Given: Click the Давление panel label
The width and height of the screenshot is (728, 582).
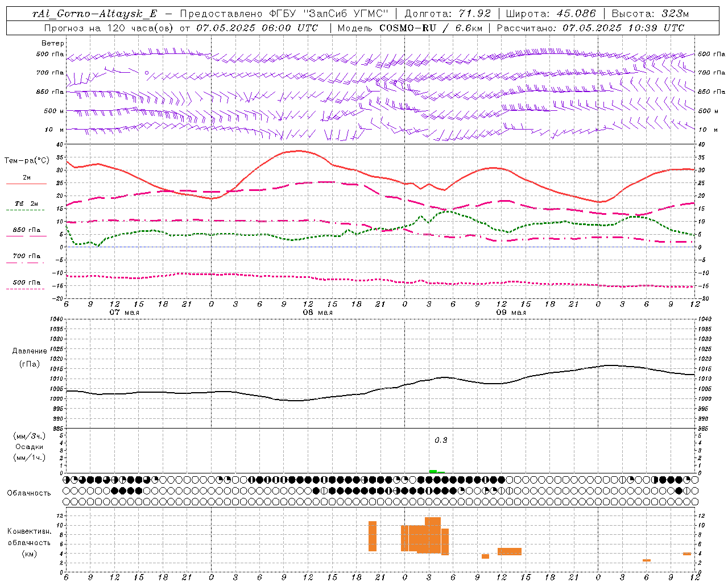Looking at the screenshot, I should 30,351.
